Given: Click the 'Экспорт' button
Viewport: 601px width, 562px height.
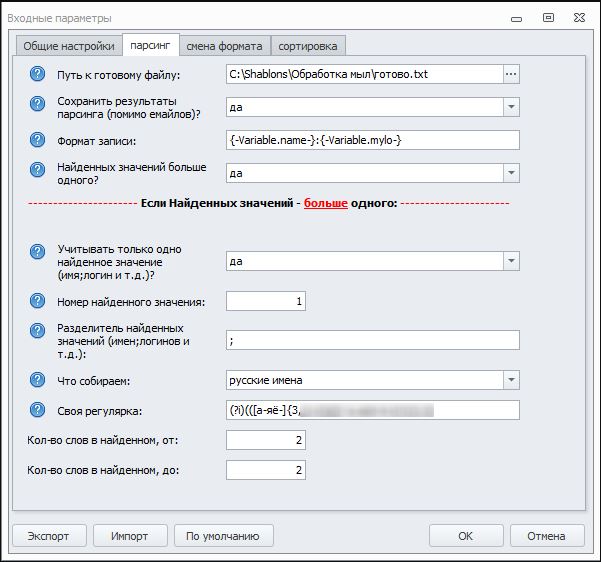Looking at the screenshot, I should point(49,536).
